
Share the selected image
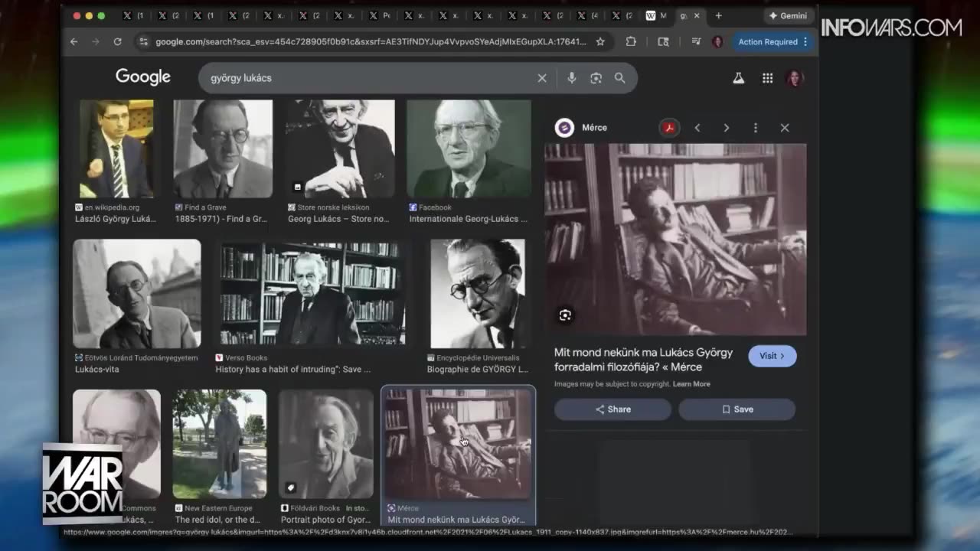(613, 409)
